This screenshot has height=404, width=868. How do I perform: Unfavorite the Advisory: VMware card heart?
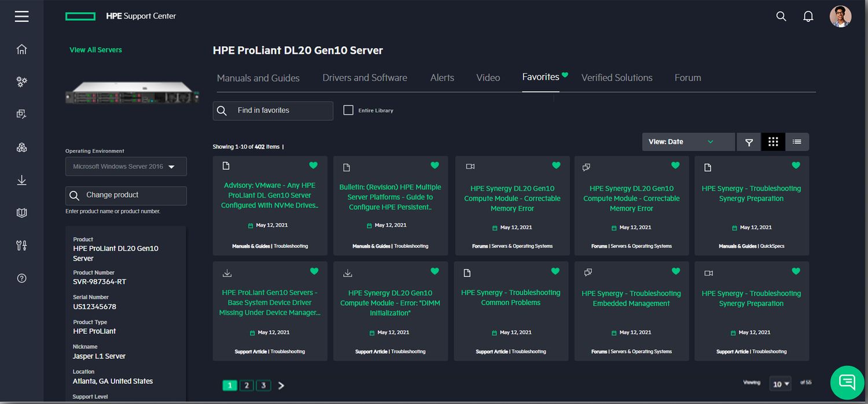(x=314, y=166)
